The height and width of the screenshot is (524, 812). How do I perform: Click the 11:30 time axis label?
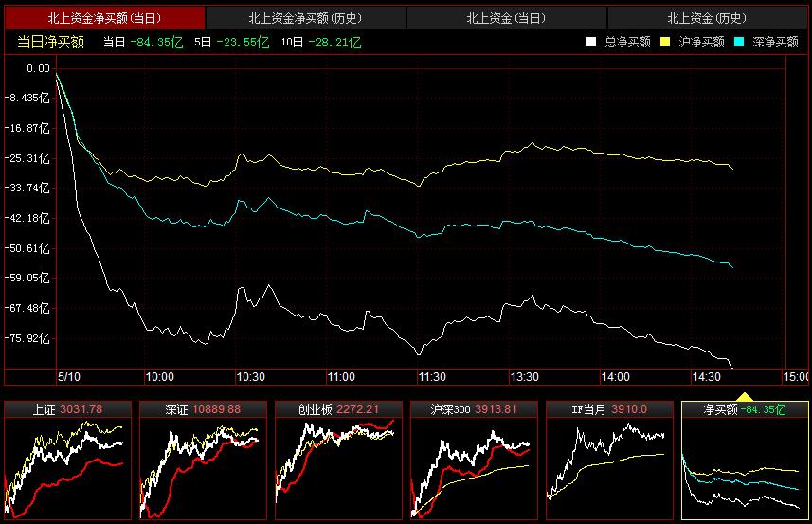click(x=431, y=377)
